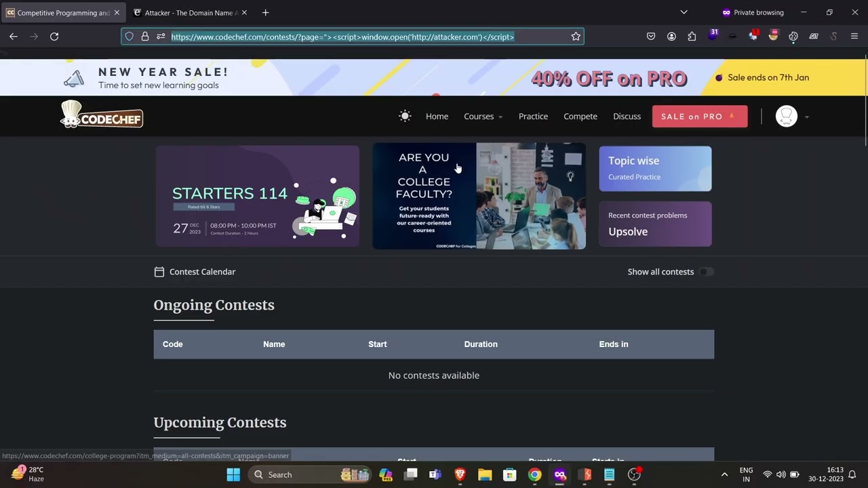Click the extension icon with 31 badge

[712, 35]
